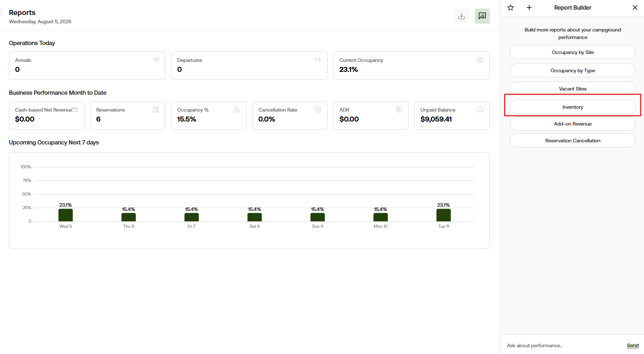The image size is (644, 354).
Task: Click the Fri 7 occupancy bar
Action: click(x=191, y=217)
